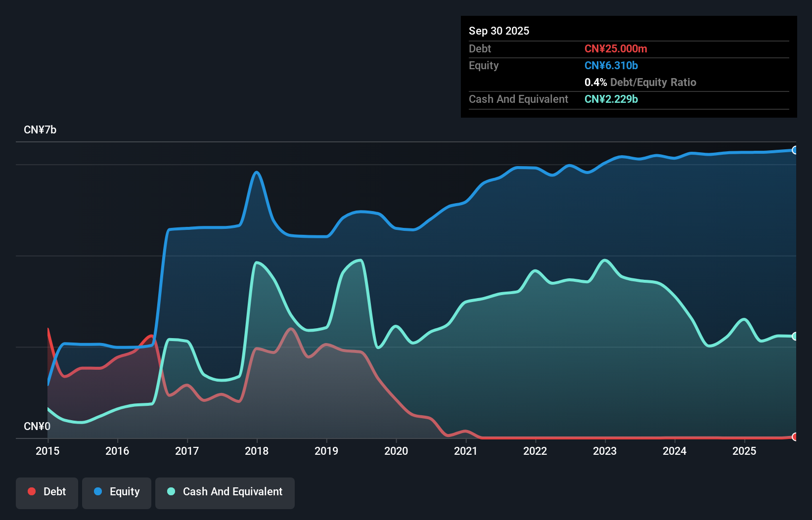This screenshot has height=520, width=812.
Task: Click the red Debt legend dot
Action: tap(32, 491)
